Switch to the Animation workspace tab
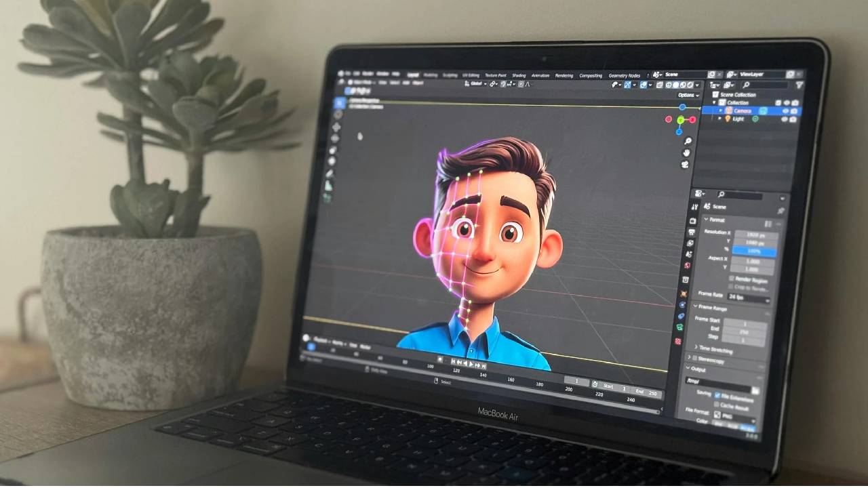 coord(540,75)
